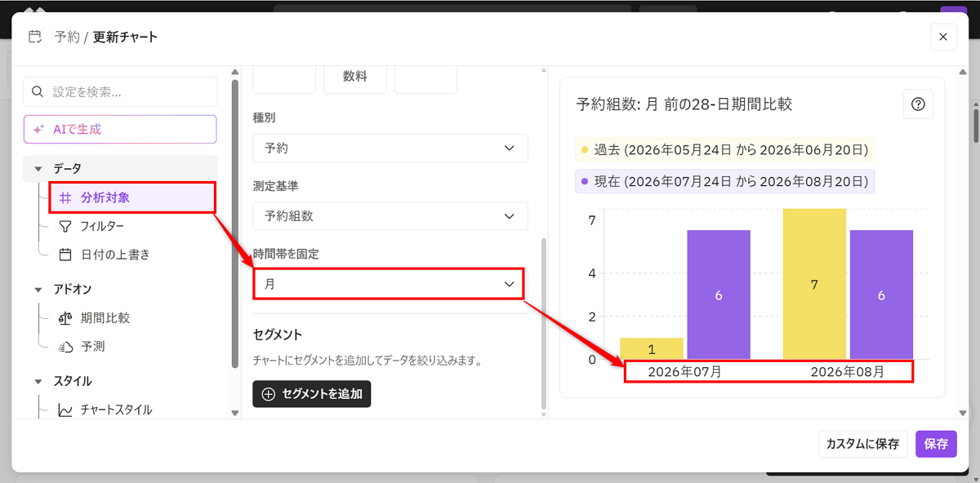
Task: Click the 測定基準 label
Action: [275, 187]
